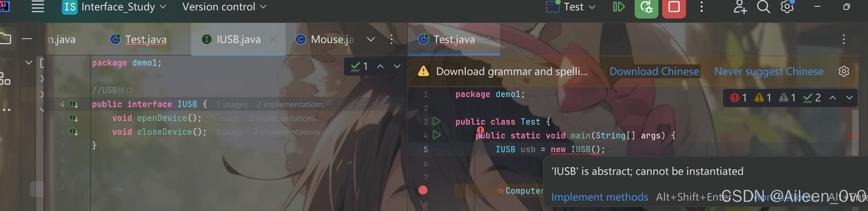This screenshot has height=211, width=868.
Task: Open More tool windows ellipsis in sidebar
Action: (6, 110)
